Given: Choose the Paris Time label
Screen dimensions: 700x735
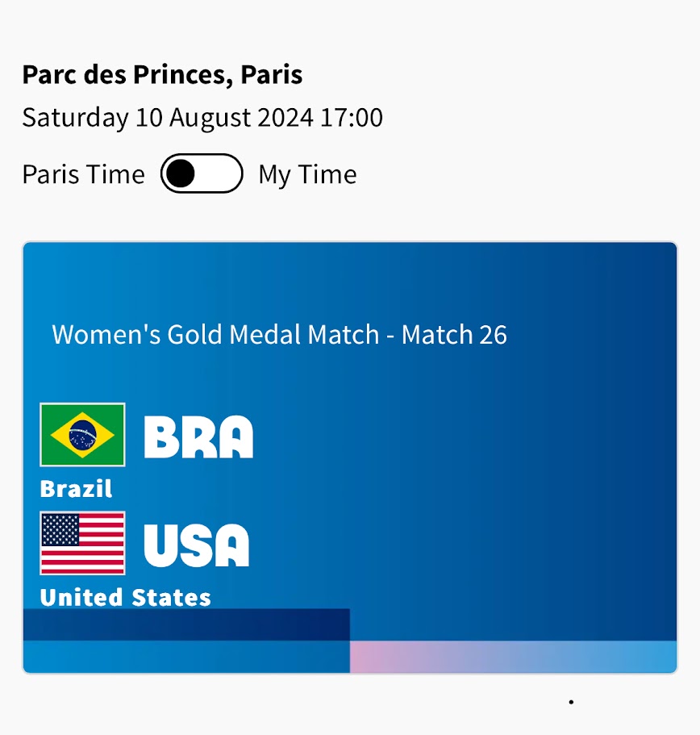Looking at the screenshot, I should (x=83, y=174).
